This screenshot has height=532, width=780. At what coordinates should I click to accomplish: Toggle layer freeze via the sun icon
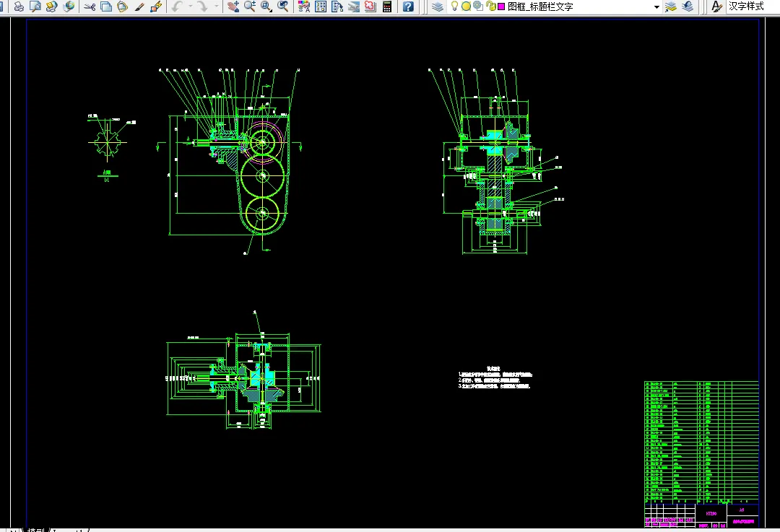[x=466, y=6]
